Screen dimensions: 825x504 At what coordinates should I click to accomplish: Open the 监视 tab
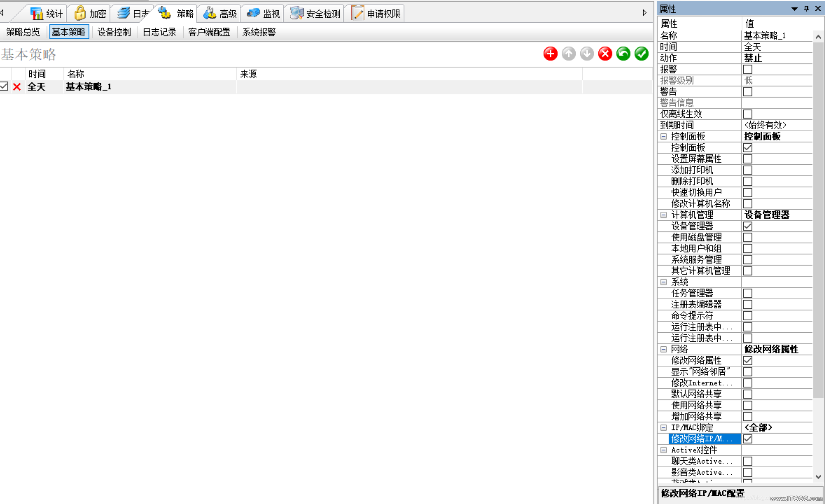pyautogui.click(x=263, y=14)
